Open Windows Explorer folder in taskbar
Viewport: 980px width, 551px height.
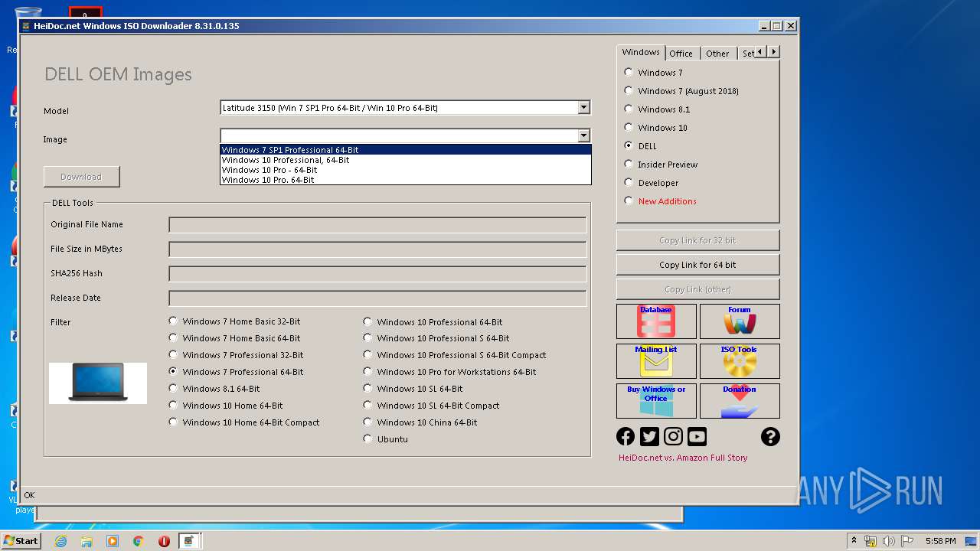(x=87, y=541)
